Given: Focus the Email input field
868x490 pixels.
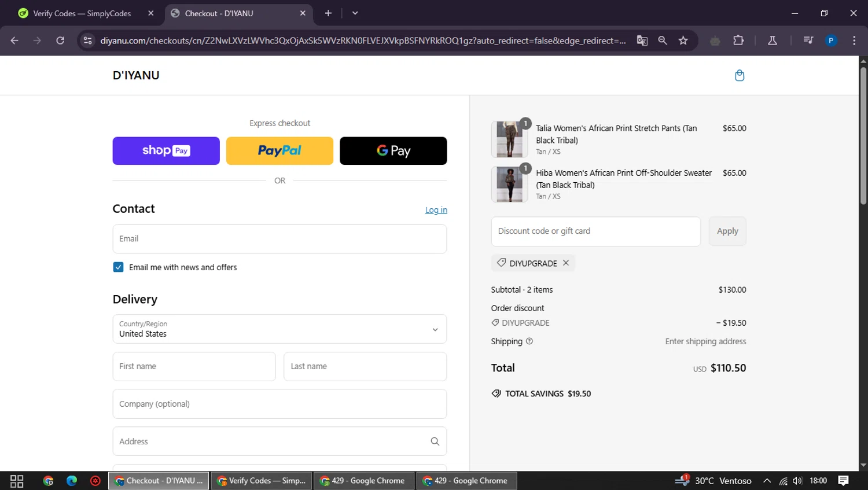Looking at the screenshot, I should coord(279,239).
